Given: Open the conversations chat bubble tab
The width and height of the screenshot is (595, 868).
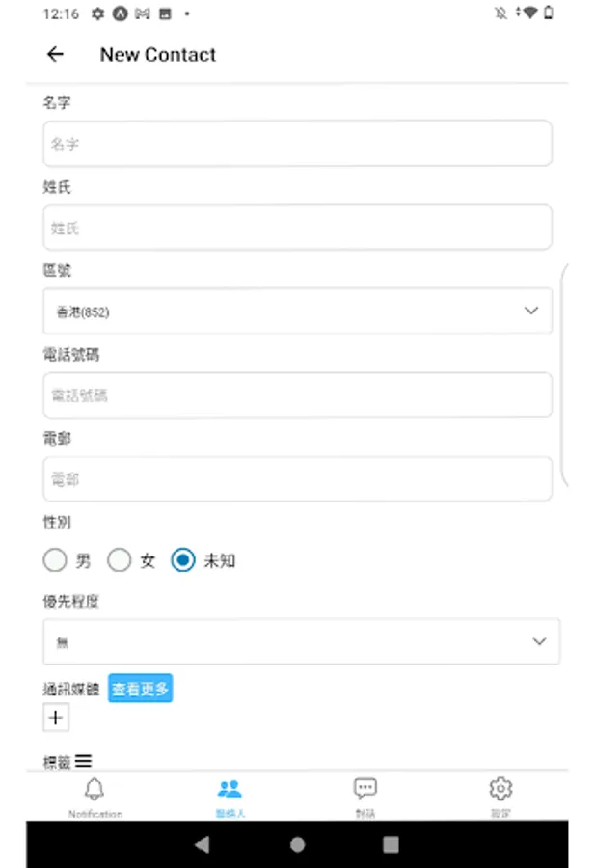Looking at the screenshot, I should (365, 796).
